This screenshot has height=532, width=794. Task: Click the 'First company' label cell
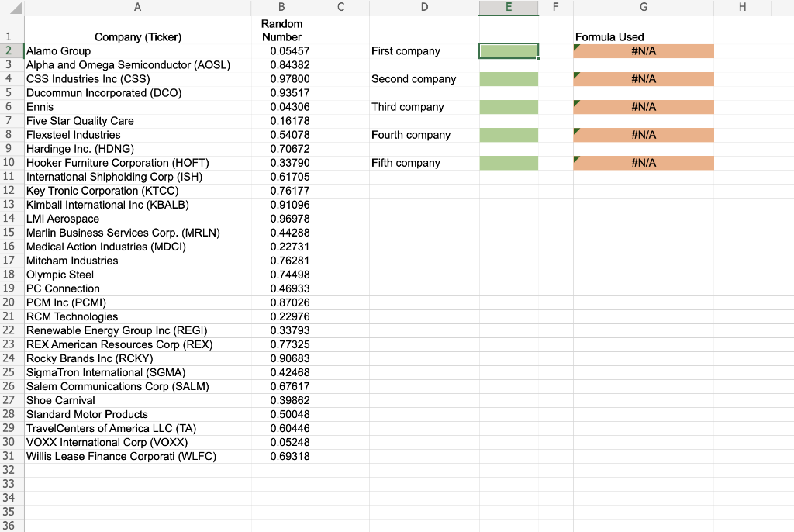point(424,51)
